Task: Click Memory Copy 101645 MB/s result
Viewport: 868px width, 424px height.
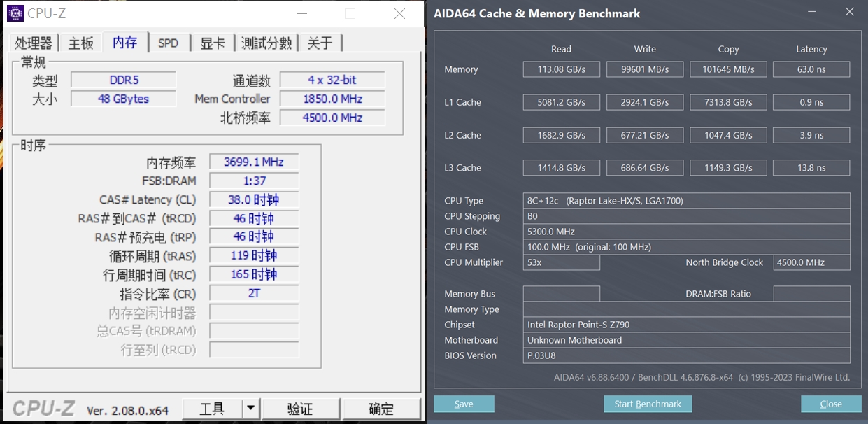Action: coord(728,69)
